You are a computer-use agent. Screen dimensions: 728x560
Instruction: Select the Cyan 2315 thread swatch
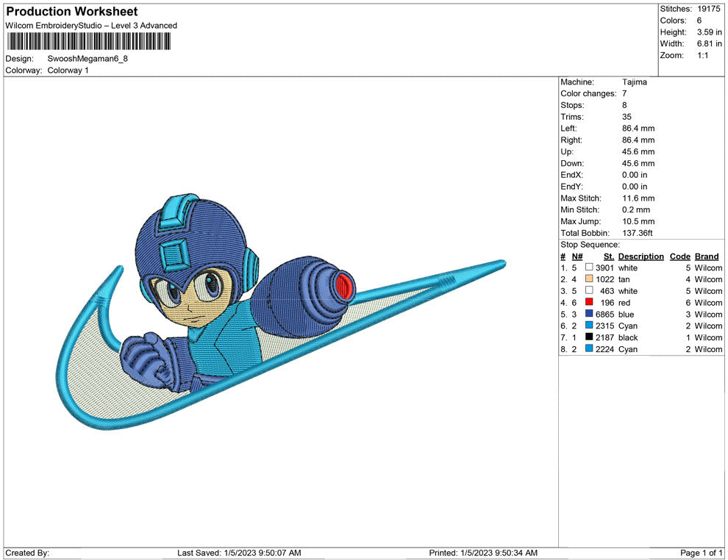(589, 326)
